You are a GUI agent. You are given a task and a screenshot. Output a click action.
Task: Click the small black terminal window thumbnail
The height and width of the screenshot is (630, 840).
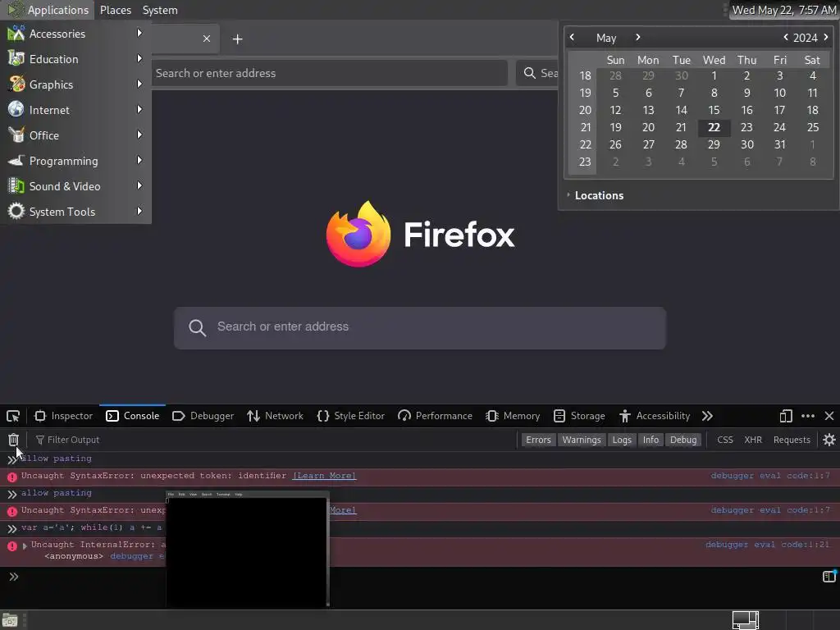click(247, 549)
